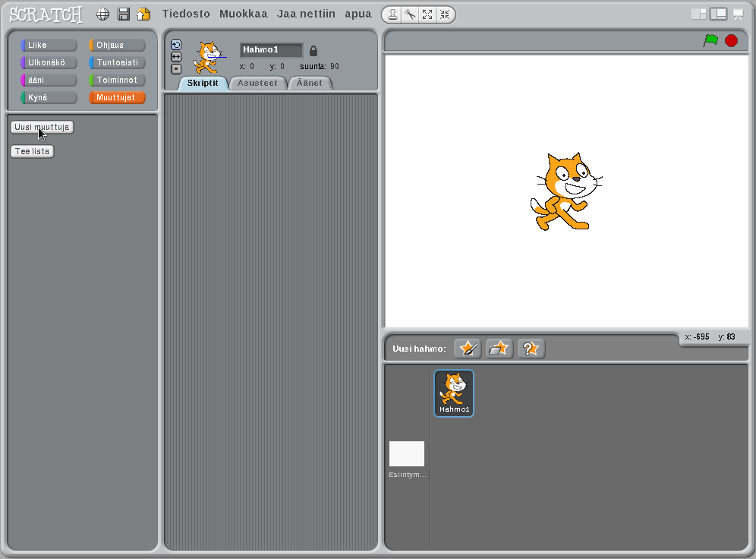This screenshot has height=559, width=756.
Task: Choose new sprite from file
Action: click(499, 348)
